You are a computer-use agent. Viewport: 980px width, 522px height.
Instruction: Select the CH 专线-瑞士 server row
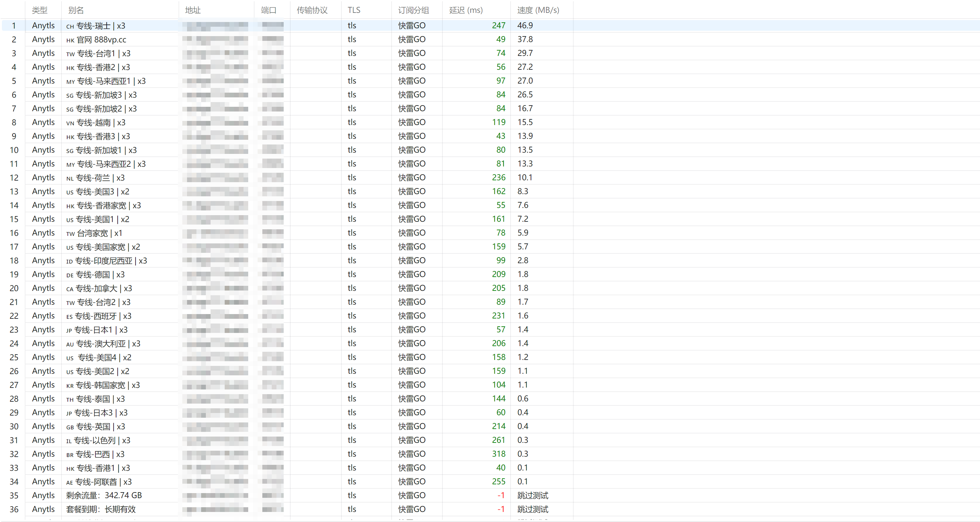(x=490, y=25)
